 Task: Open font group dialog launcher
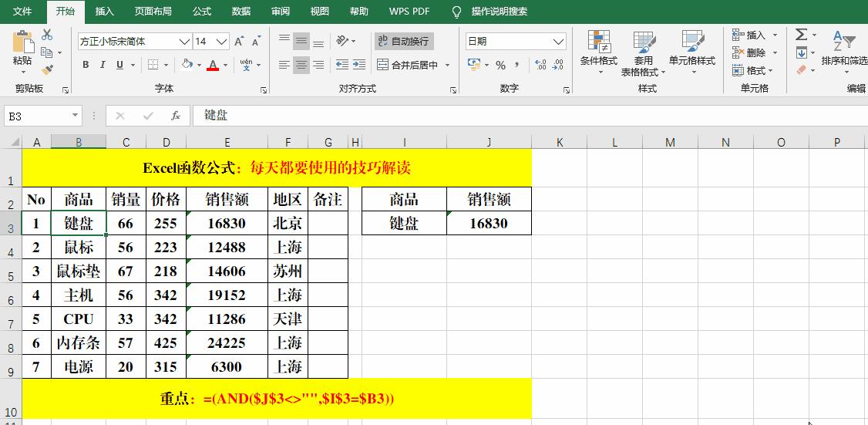coord(264,89)
